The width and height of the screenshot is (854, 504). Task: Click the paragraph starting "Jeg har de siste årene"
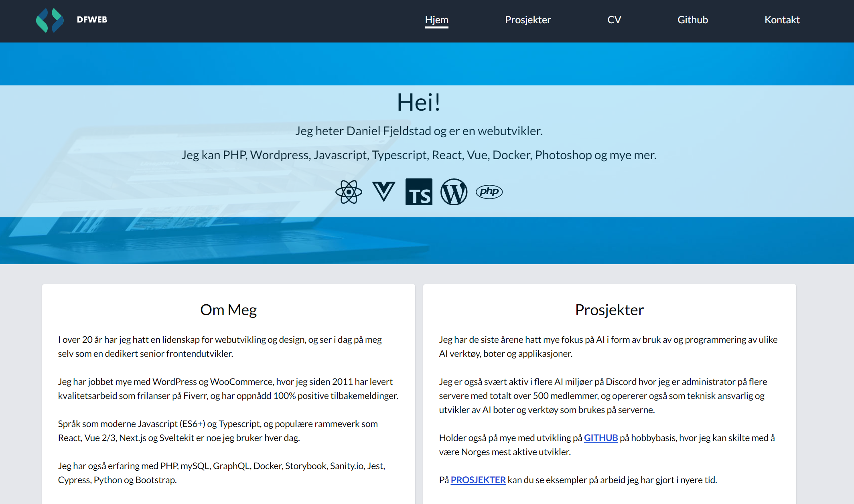608,346
